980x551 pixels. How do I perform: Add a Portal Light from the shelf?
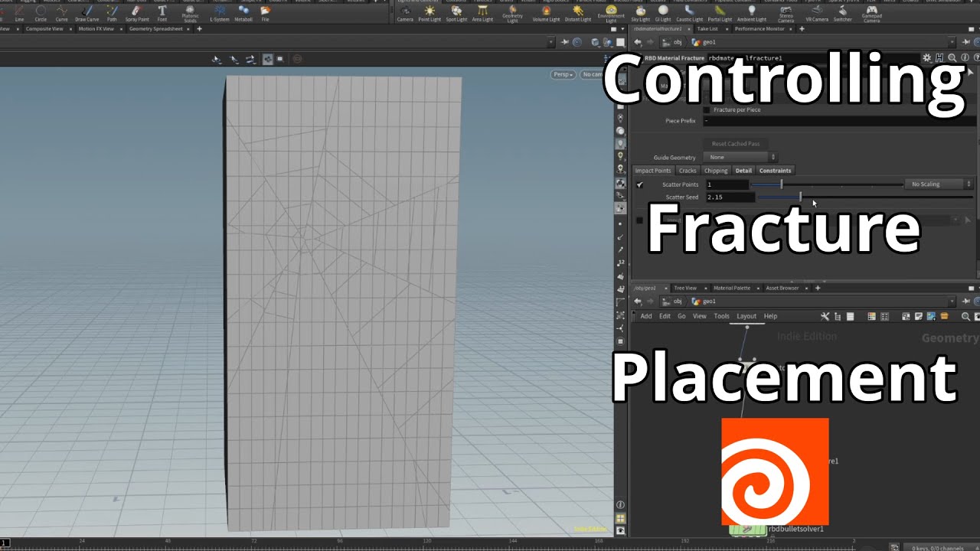[720, 13]
